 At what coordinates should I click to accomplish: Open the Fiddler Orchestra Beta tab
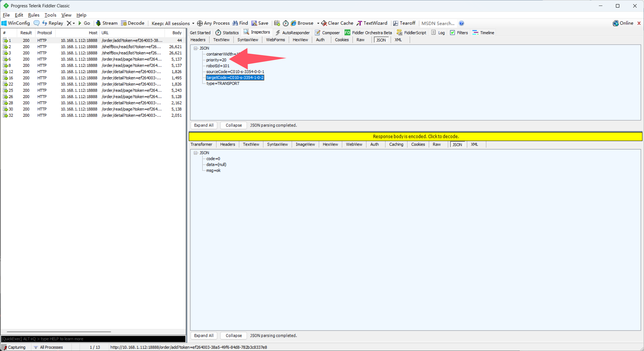(368, 33)
